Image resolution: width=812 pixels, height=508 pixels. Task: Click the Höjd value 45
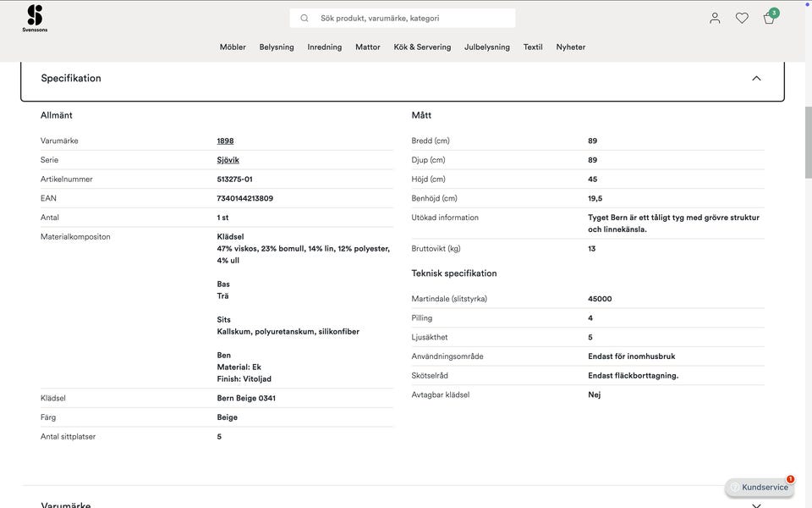click(592, 179)
